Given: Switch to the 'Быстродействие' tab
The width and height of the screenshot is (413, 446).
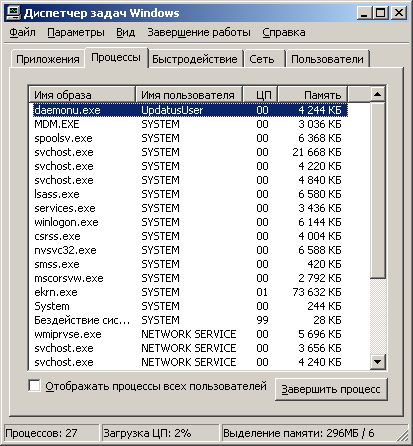Looking at the screenshot, I should 195,59.
